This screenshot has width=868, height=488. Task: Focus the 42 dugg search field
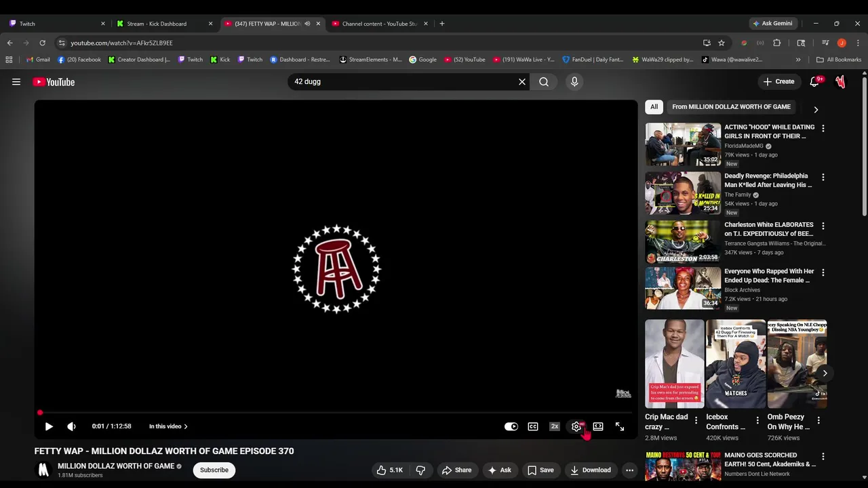pyautogui.click(x=403, y=82)
